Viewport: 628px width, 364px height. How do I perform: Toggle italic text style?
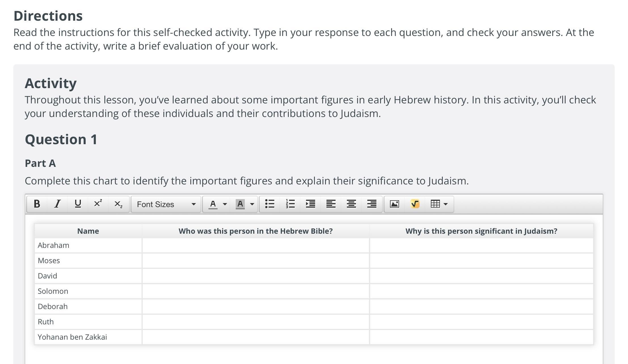pyautogui.click(x=57, y=204)
